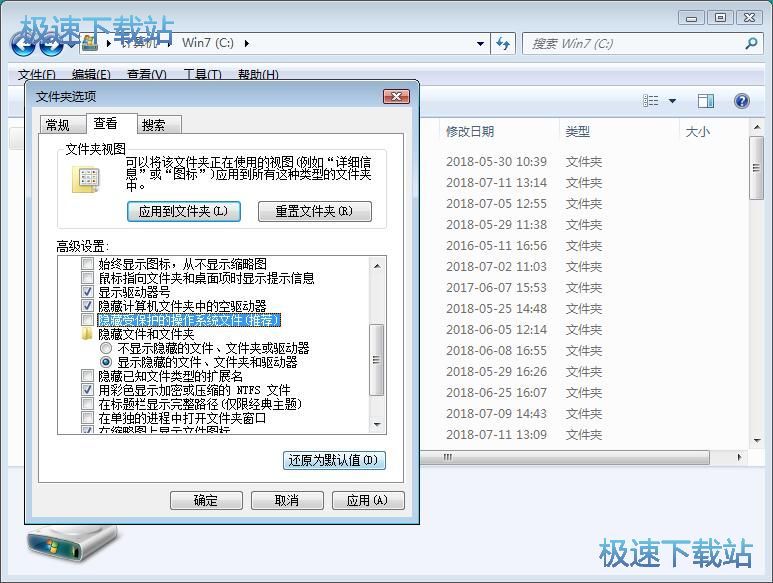Select 显示隐藏的文件、文件夹和驱动器 radio

106,362
